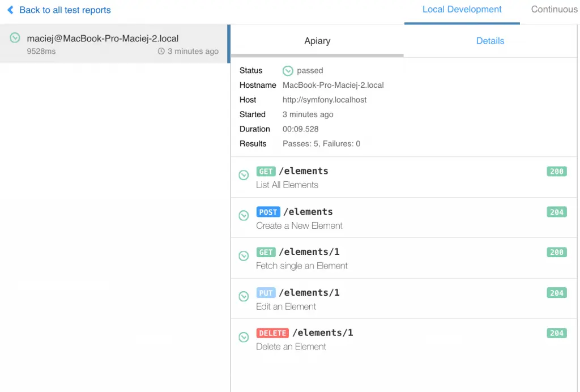580x392 pixels.
Task: Click the POST badge on Create a New Element
Action: coord(268,211)
